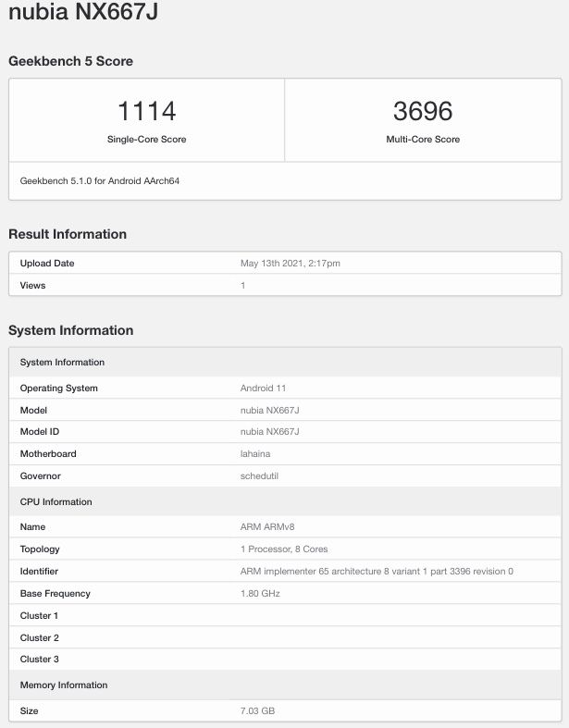Viewport: 569px width, 728px height.
Task: Click the CPU 'Name' row label
Action: (x=32, y=527)
